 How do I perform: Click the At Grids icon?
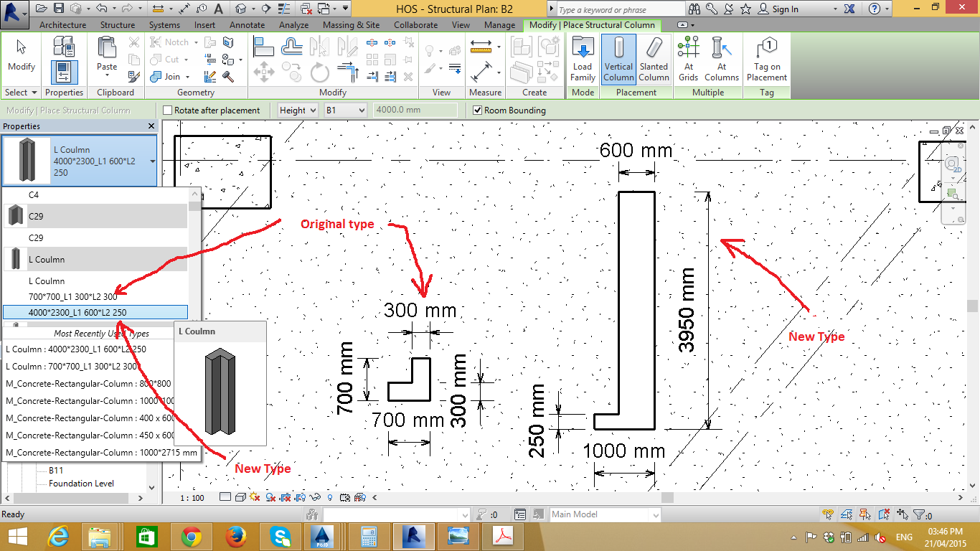click(688, 59)
